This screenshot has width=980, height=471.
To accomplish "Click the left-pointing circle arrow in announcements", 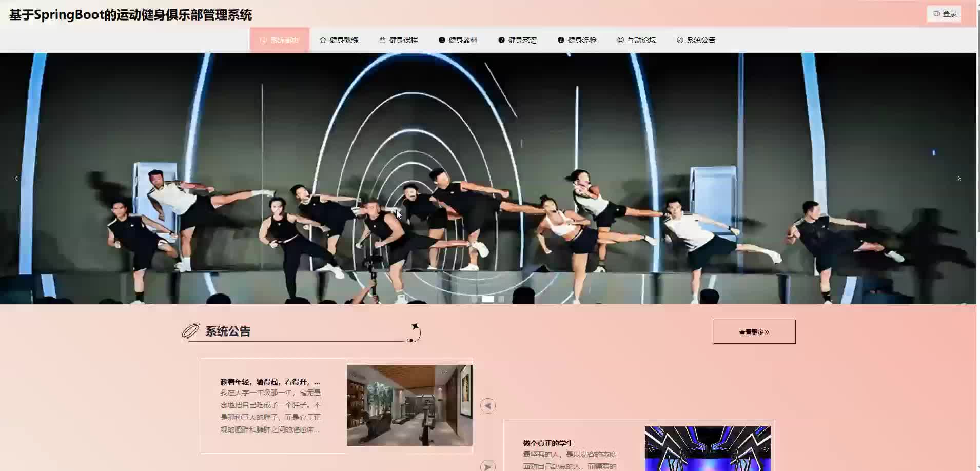I will tap(488, 406).
